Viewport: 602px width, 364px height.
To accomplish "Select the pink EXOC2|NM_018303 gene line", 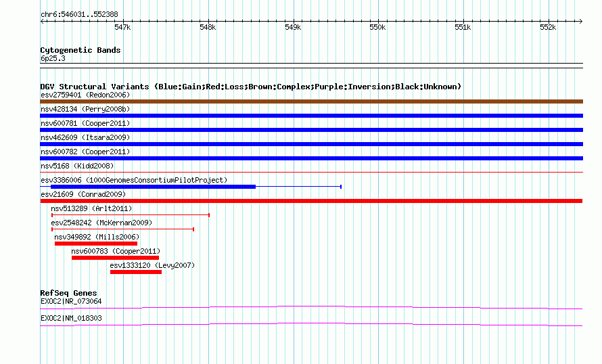I will pos(311,325).
